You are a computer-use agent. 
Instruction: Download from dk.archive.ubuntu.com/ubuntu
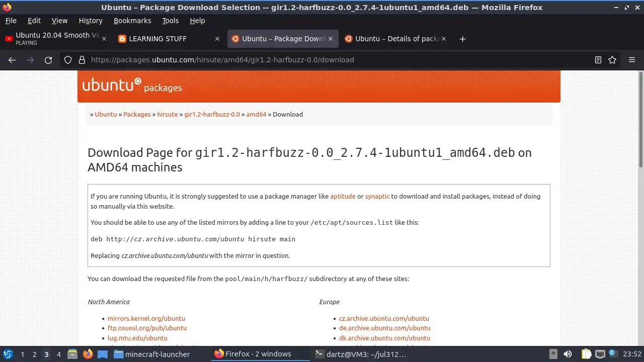coord(384,338)
